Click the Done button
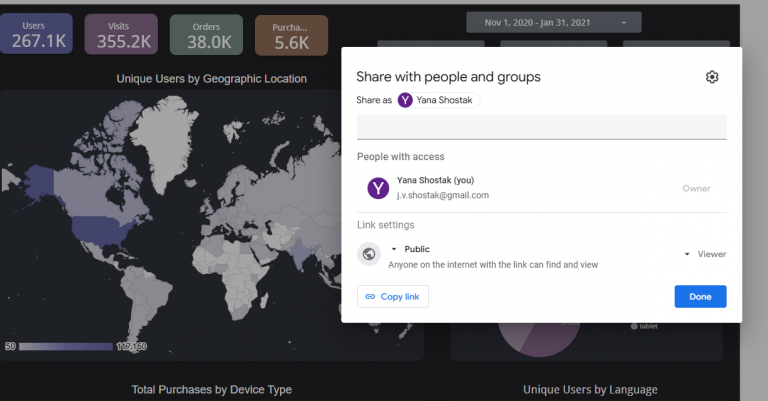The width and height of the screenshot is (768, 401). [700, 297]
